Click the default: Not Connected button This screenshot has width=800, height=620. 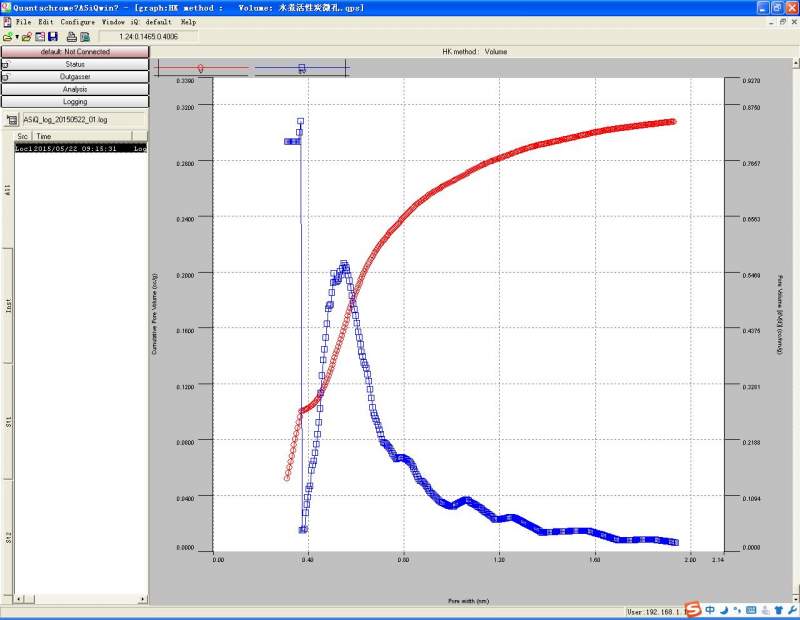pyautogui.click(x=75, y=52)
